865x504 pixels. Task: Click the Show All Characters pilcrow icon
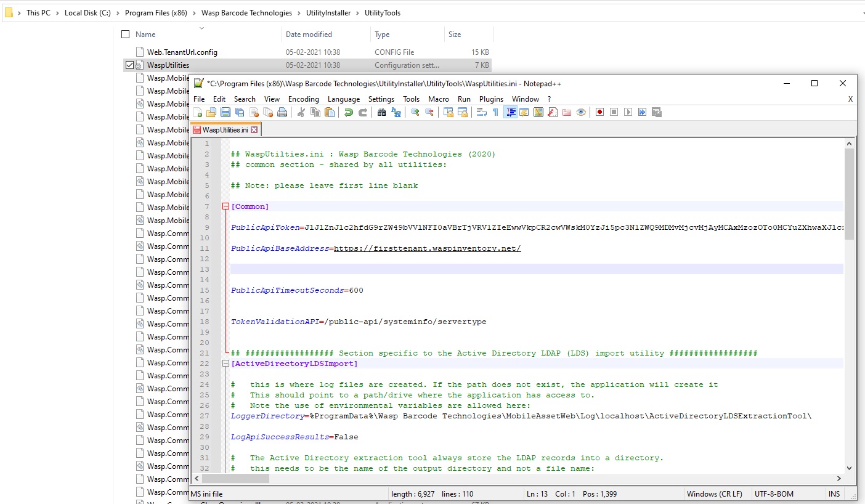click(495, 112)
